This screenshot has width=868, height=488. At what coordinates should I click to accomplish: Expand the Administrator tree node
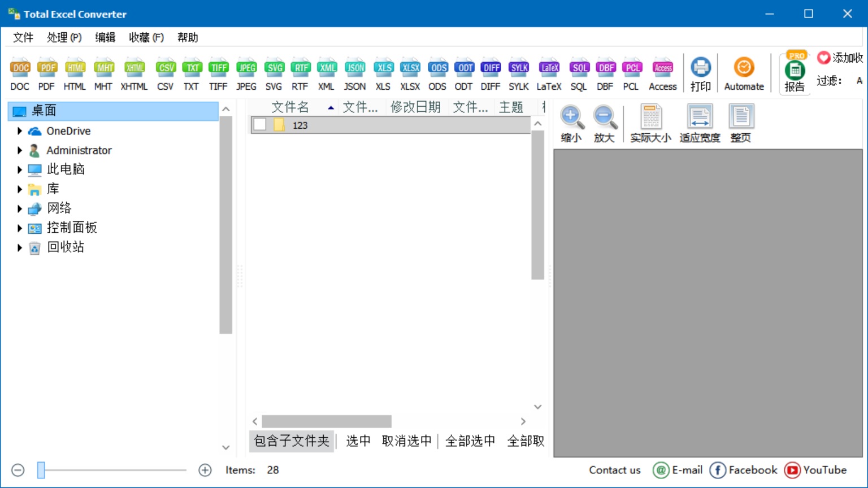(20, 150)
